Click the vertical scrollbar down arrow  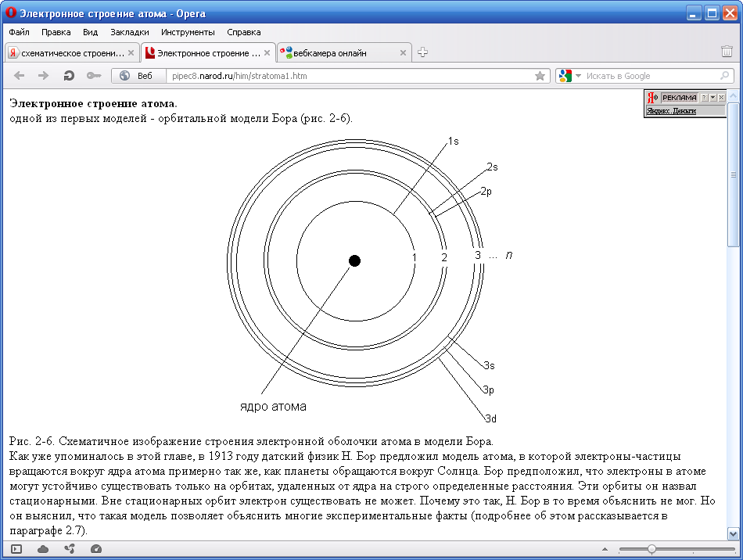(x=733, y=534)
